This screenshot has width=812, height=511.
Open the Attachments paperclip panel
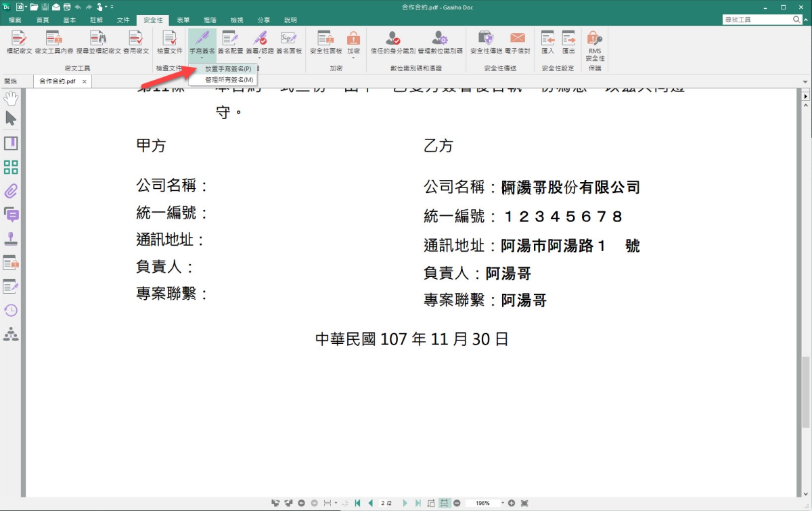tap(11, 191)
